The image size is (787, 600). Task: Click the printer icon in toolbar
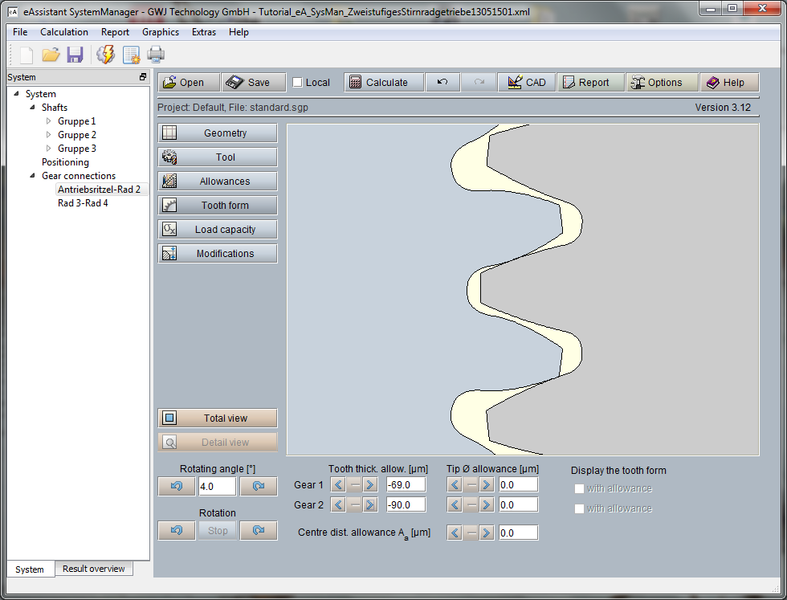[156, 55]
